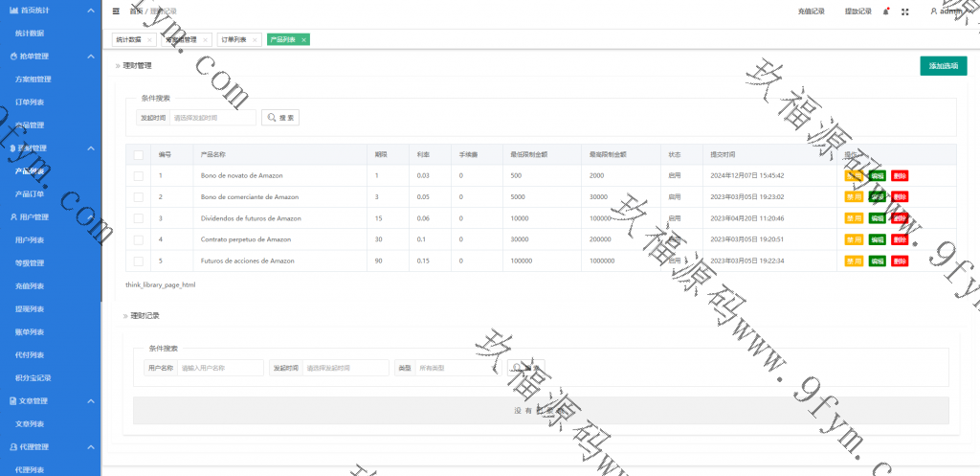Click the 首页统计 chart icon in sidebar
This screenshot has width=980, height=476.
pyautogui.click(x=12, y=10)
